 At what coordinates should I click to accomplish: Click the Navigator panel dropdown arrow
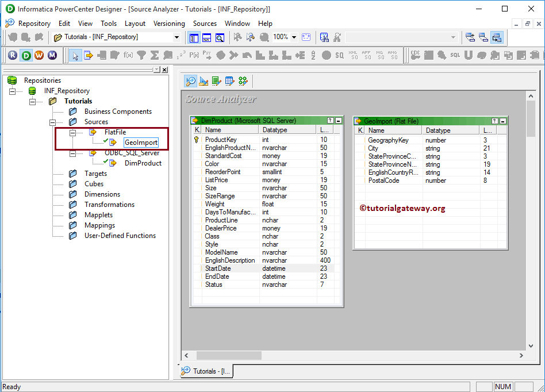click(157, 70)
